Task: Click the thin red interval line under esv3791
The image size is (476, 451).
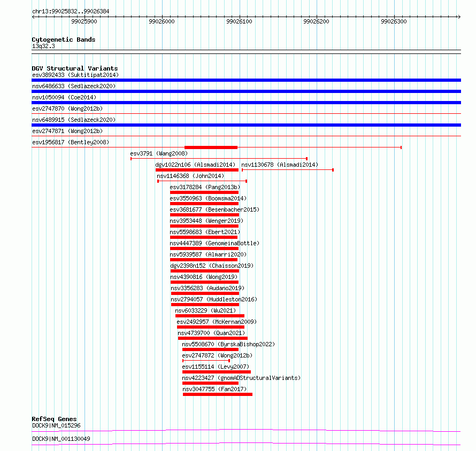Action: point(219,159)
